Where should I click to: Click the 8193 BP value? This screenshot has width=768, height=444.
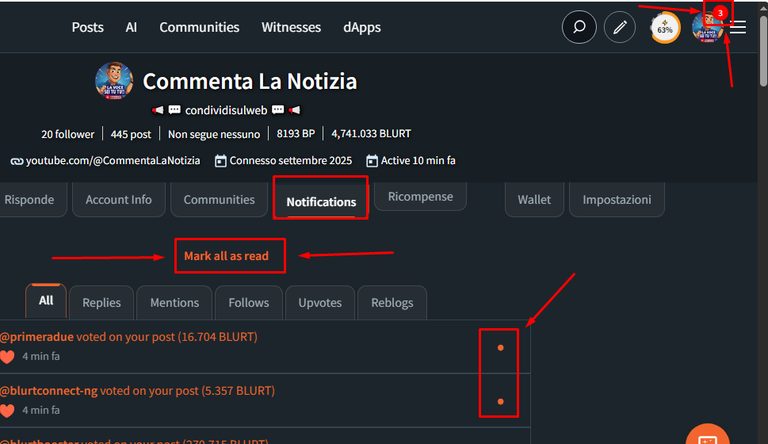click(x=296, y=134)
